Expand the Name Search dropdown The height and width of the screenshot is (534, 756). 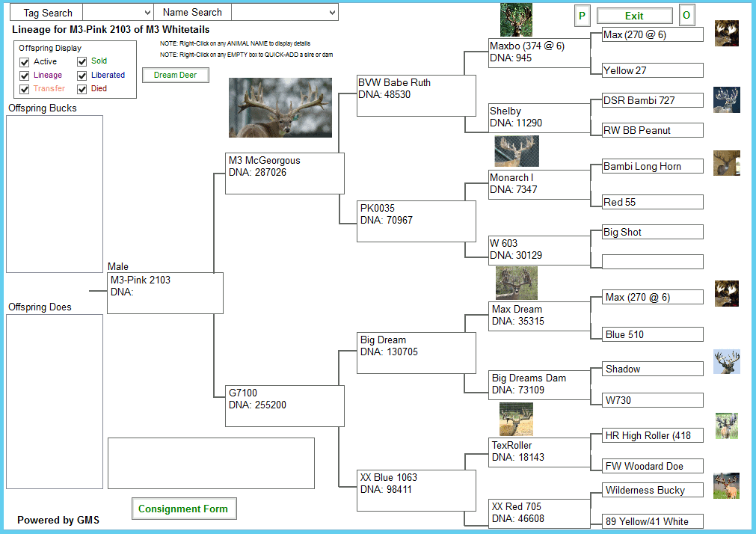[284, 13]
